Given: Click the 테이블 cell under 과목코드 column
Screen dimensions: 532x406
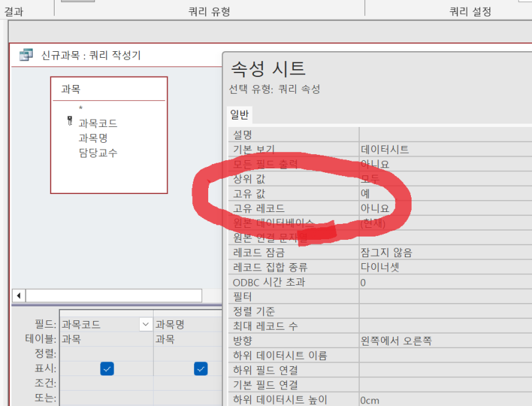Looking at the screenshot, I should click(x=106, y=339).
